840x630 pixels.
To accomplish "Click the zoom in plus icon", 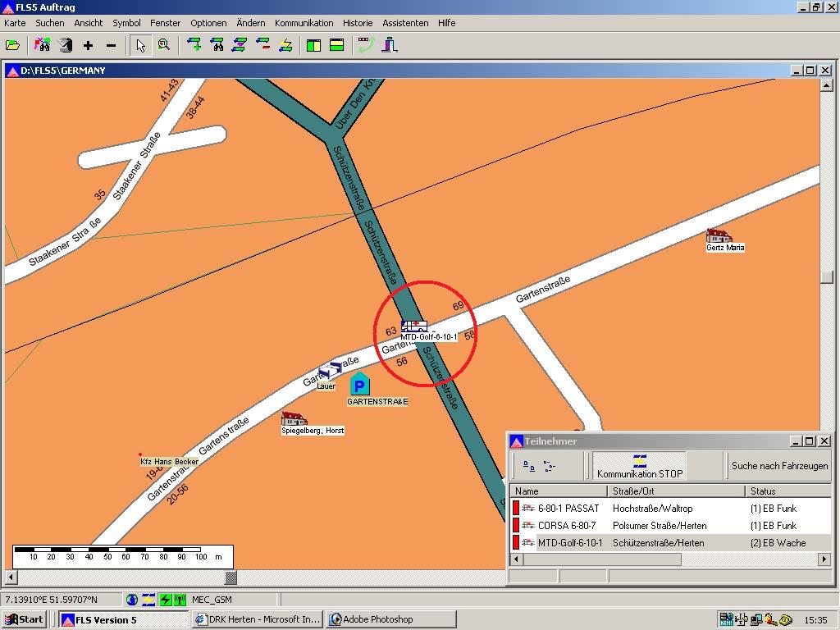I will [x=88, y=45].
